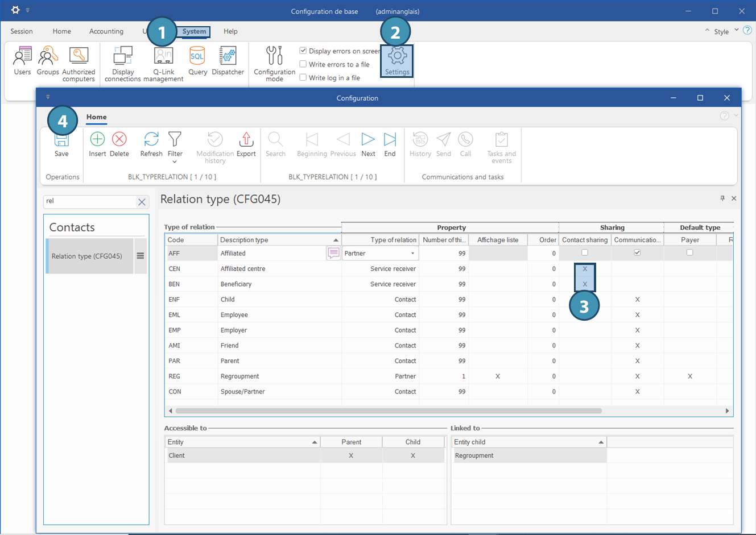Viewport: 756px width, 535px height.
Task: Switch to the Accounting tab
Action: coord(106,31)
